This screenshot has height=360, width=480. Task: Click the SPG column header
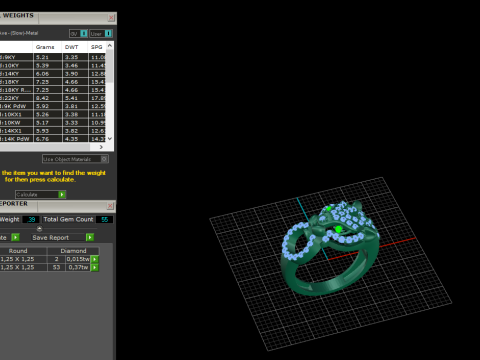coord(97,47)
